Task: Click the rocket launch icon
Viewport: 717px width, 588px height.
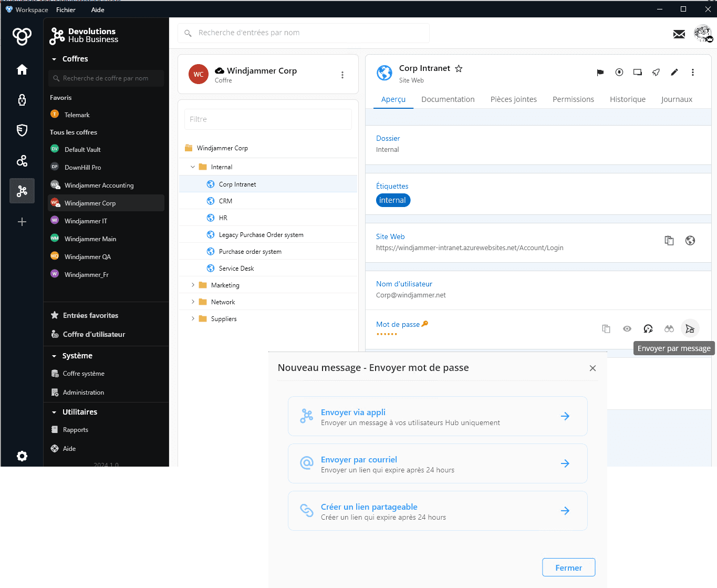Action: (656, 73)
